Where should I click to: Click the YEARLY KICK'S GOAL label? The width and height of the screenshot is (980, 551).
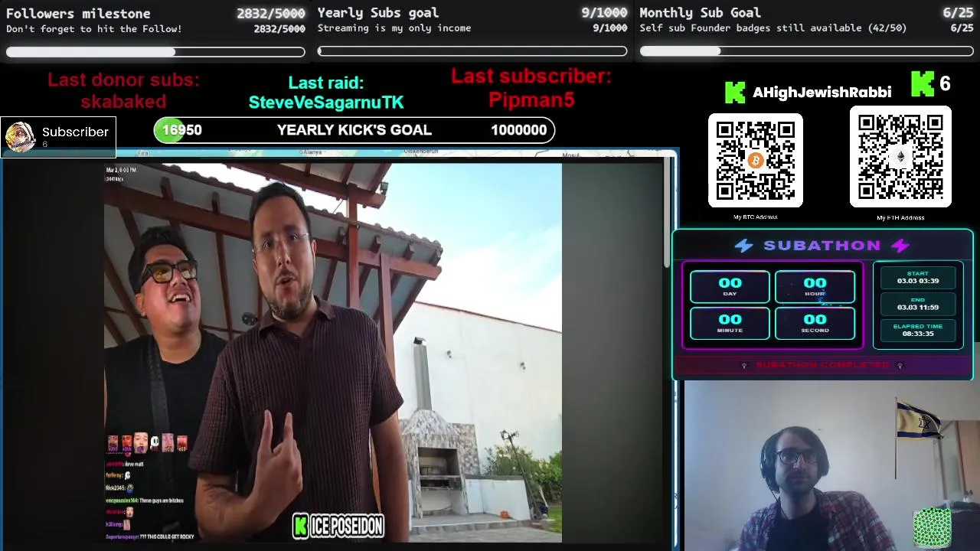(354, 130)
